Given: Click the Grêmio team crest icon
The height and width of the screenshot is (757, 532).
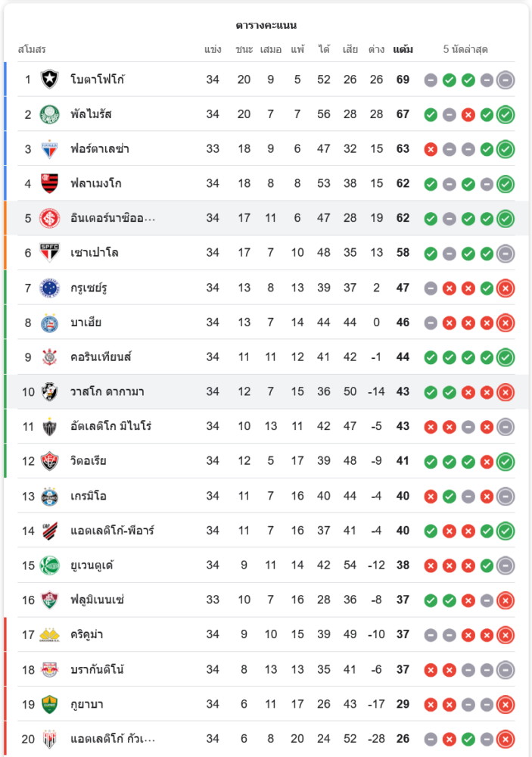Looking at the screenshot, I should tap(49, 496).
